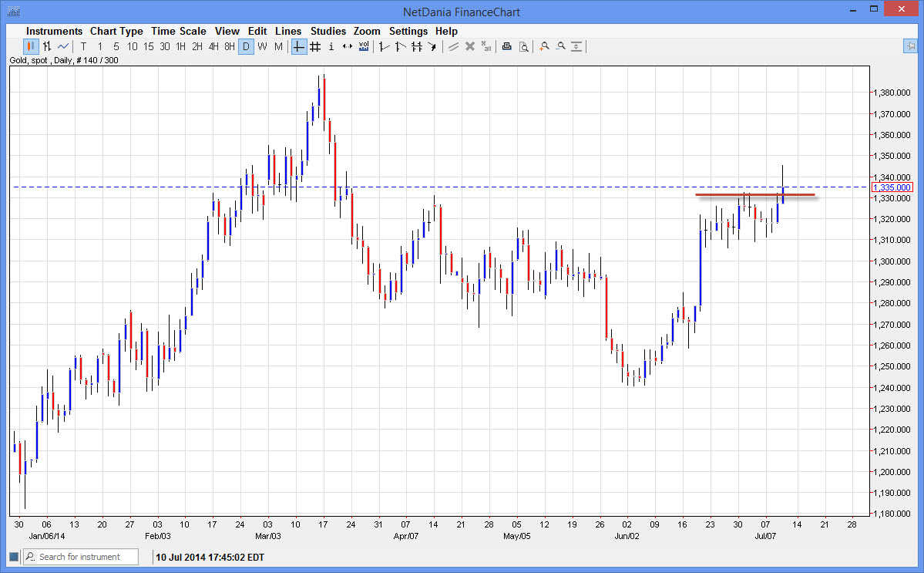Click the zoom in magnifier icon

tap(544, 46)
